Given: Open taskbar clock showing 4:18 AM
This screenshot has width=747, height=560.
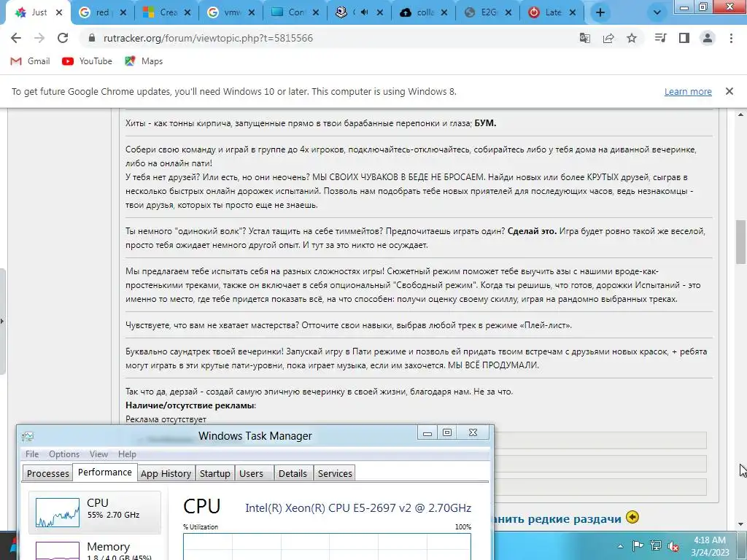Looking at the screenshot, I should coord(711,546).
